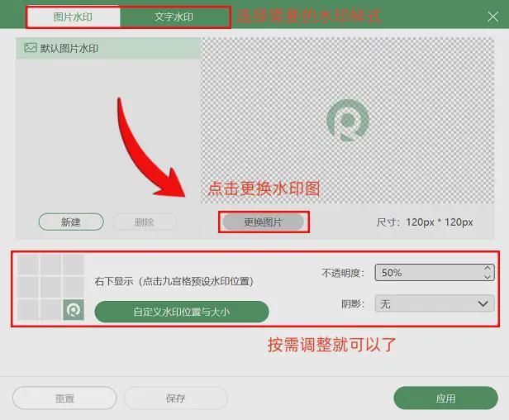Open 自定义水印位置与大小 settings
509x420 pixels.
pyautogui.click(x=181, y=312)
